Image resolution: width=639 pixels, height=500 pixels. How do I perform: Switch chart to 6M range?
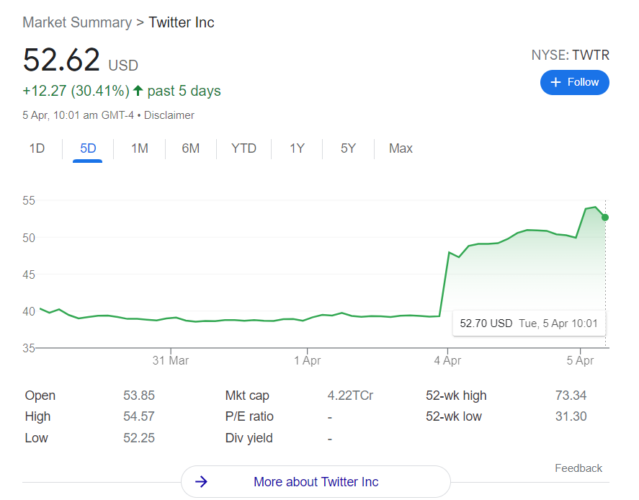pyautogui.click(x=191, y=148)
